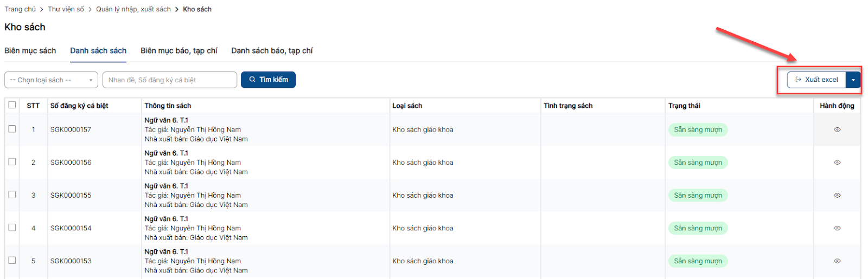Go to Danh sách báo, tạp chí tab
This screenshot has height=279, width=868.
point(272,50)
